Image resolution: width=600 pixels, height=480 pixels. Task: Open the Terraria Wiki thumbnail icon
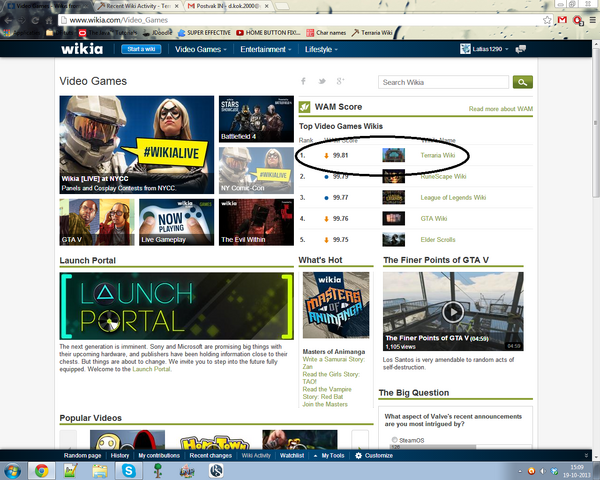(x=393, y=155)
